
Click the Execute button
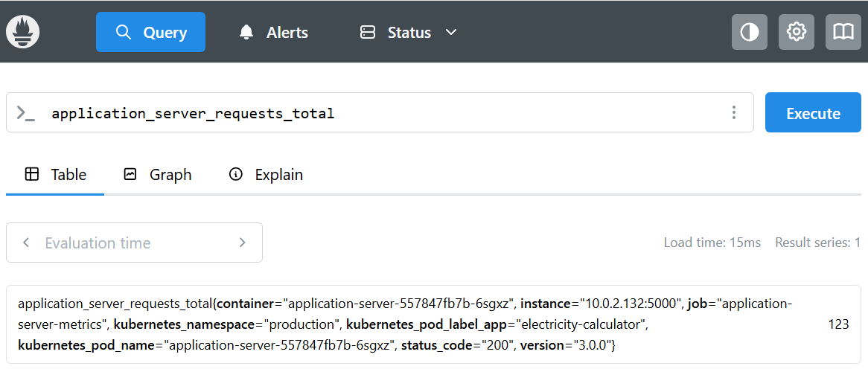pos(813,113)
